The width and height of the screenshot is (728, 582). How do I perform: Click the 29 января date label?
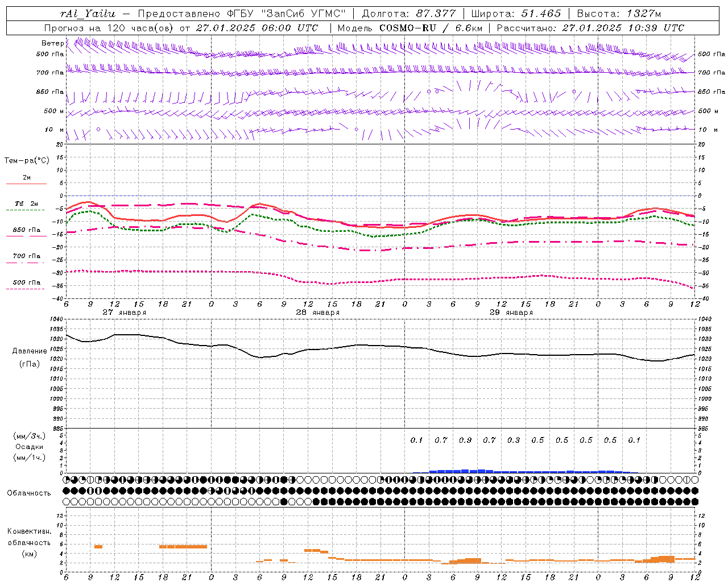[511, 313]
